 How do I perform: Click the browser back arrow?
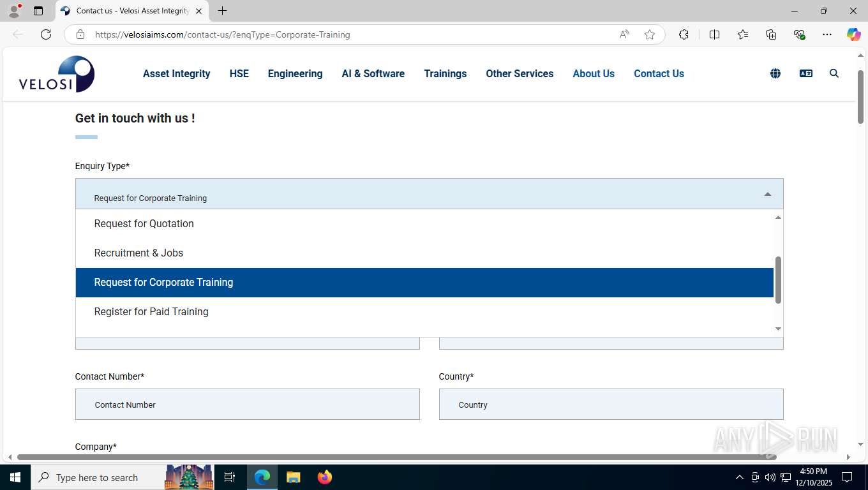click(18, 34)
